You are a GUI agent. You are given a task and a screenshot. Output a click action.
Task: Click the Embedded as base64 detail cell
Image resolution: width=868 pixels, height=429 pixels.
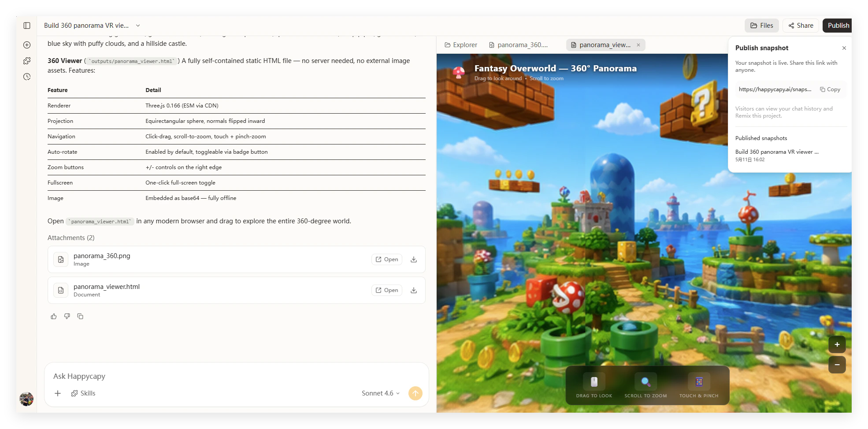coord(191,198)
